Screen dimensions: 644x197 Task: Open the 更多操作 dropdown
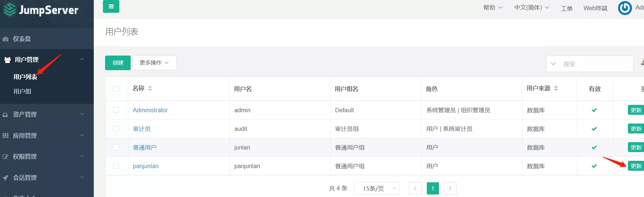[154, 63]
